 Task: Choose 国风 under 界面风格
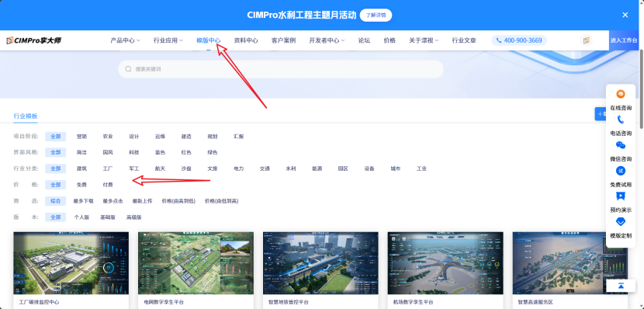coord(108,152)
